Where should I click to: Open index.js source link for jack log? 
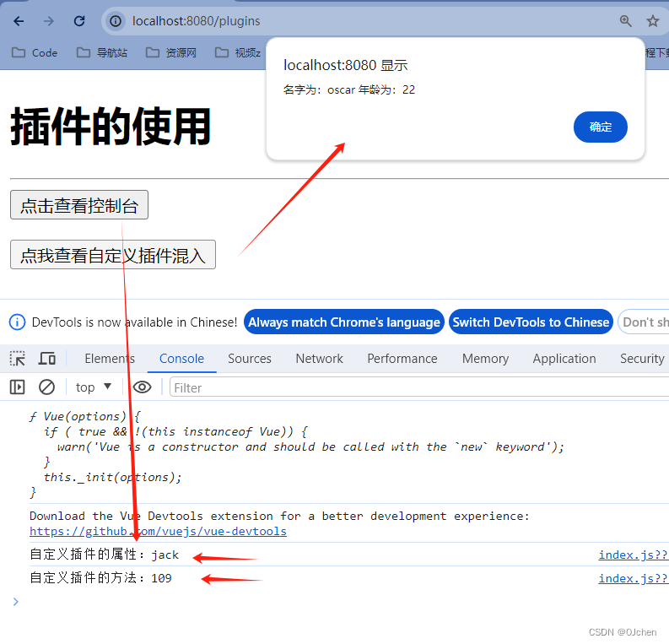click(x=634, y=555)
